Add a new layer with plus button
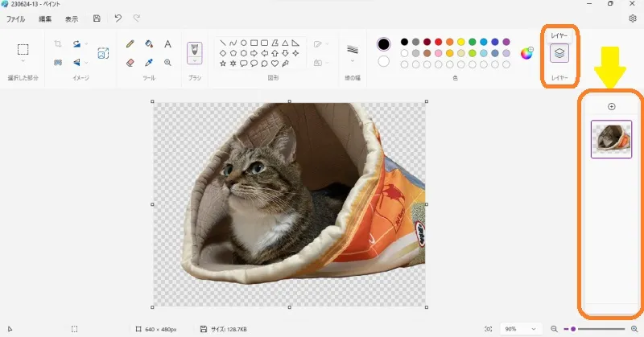644x337 pixels. (x=611, y=107)
